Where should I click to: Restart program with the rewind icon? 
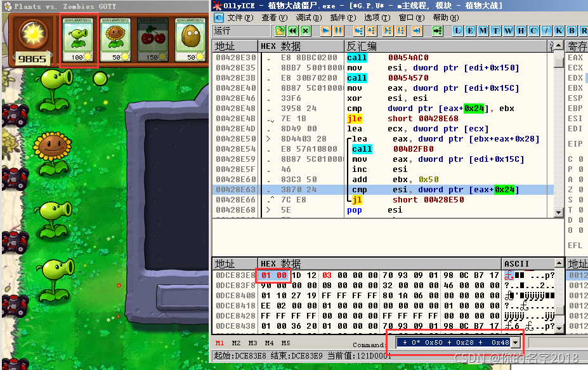293,30
